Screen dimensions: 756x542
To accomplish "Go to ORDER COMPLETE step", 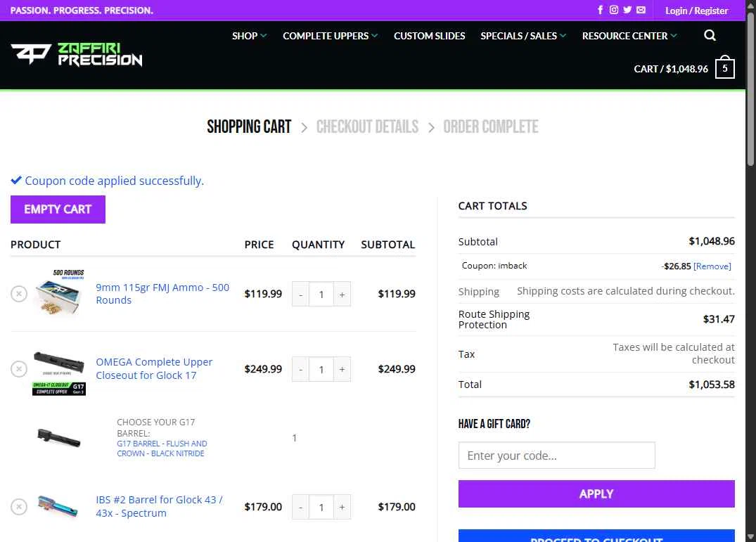I will 491,127.
